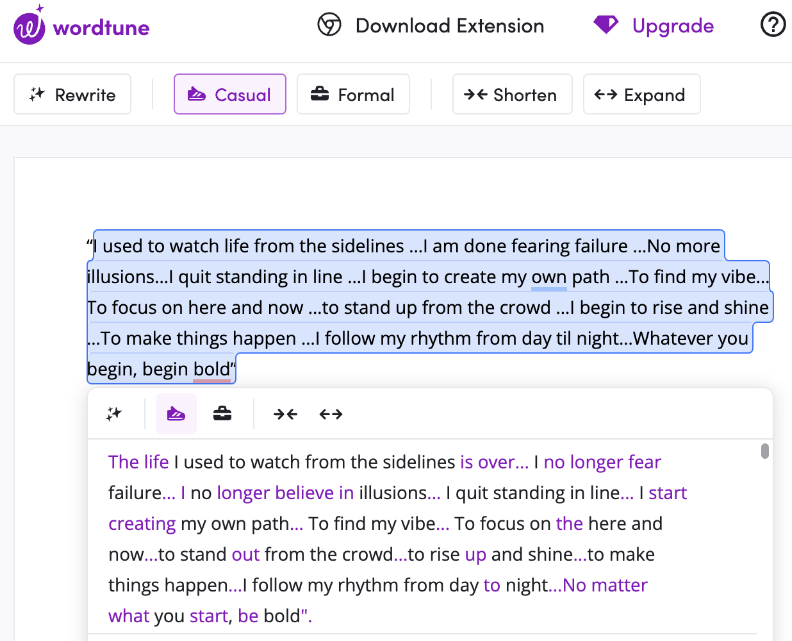The image size is (792, 641).
Task: Choose the suggestion starting "The life I used"
Action: 400,538
